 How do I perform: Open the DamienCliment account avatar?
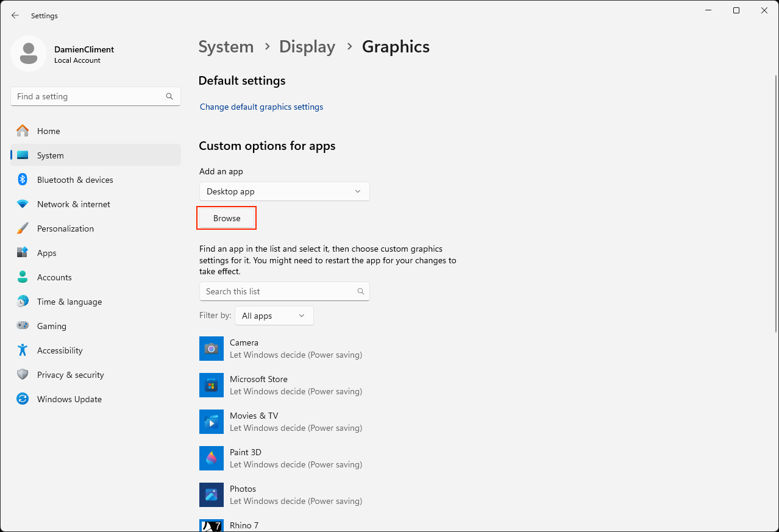[29, 54]
